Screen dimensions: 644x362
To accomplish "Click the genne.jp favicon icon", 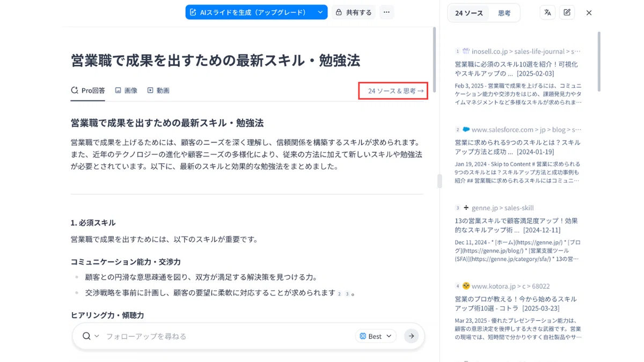I will coord(466,208).
